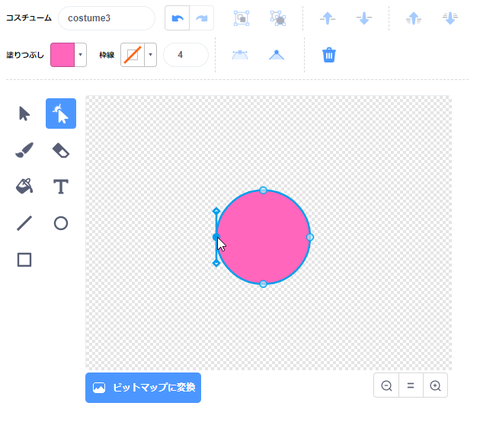
Task: Select the Reshape tool
Action: 61,114
